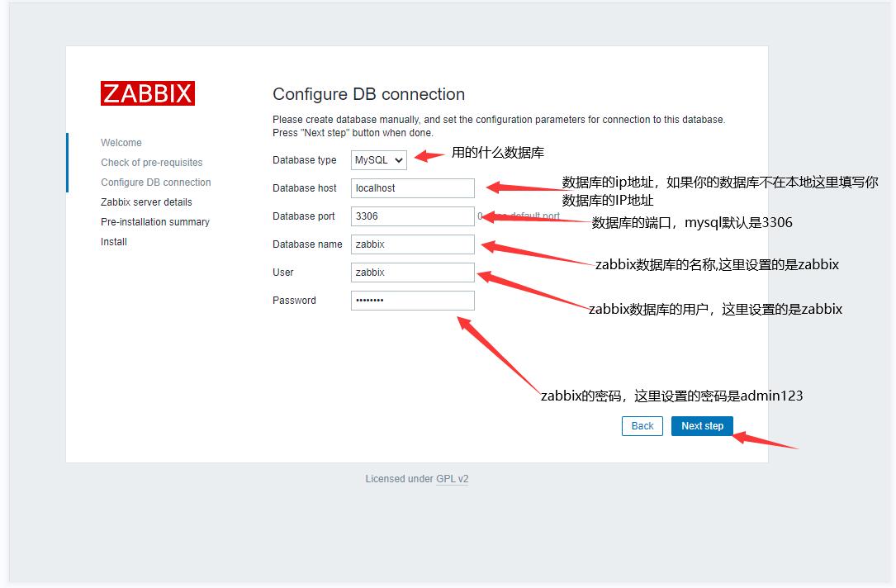Click the Database name label
Image resolution: width=896 pixels, height=588 pixels.
pos(307,244)
